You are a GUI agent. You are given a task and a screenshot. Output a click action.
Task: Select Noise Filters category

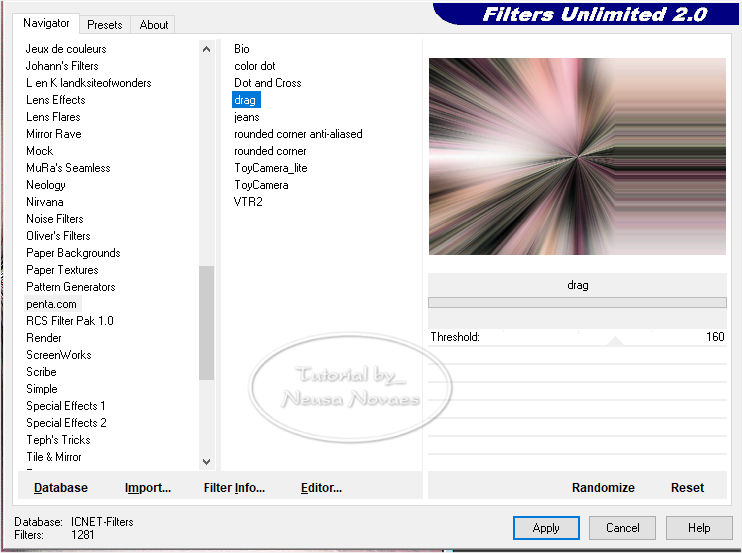tap(55, 219)
